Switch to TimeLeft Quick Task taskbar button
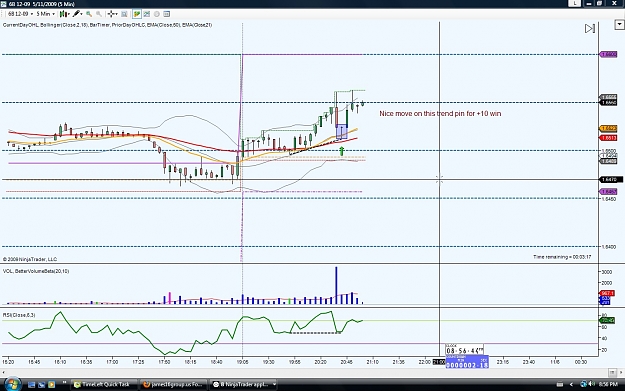The image size is (625, 391). click(x=104, y=385)
